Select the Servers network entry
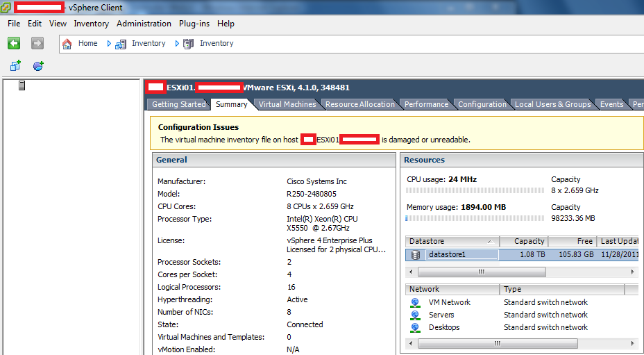644x355 pixels. click(x=441, y=315)
